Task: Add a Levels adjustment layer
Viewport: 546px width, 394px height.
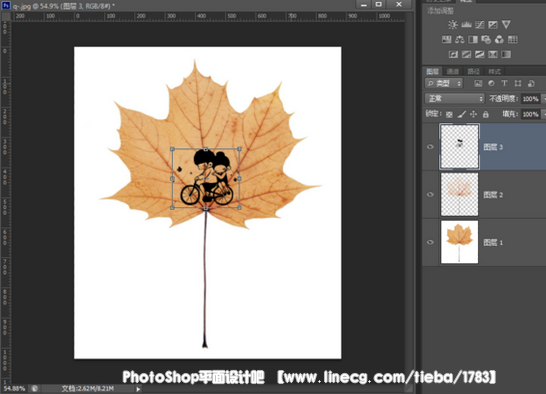Action: coord(466,24)
